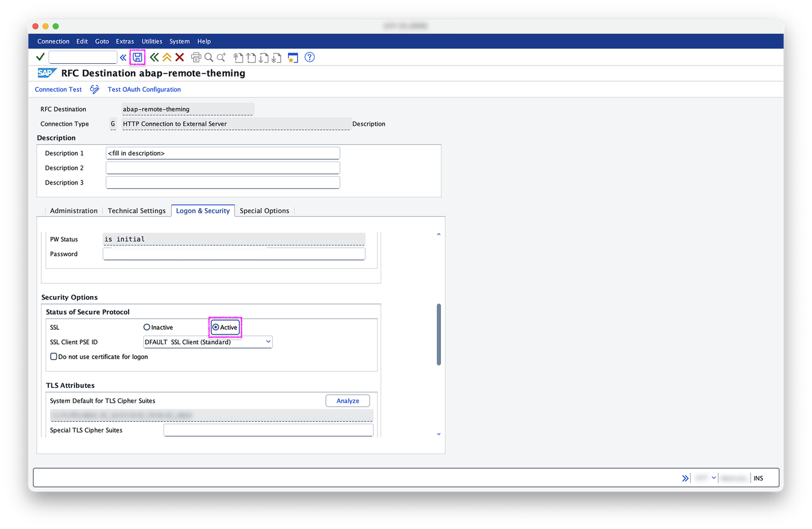Click Find Next magnifier-plus icon
The image size is (812, 529).
(x=222, y=57)
